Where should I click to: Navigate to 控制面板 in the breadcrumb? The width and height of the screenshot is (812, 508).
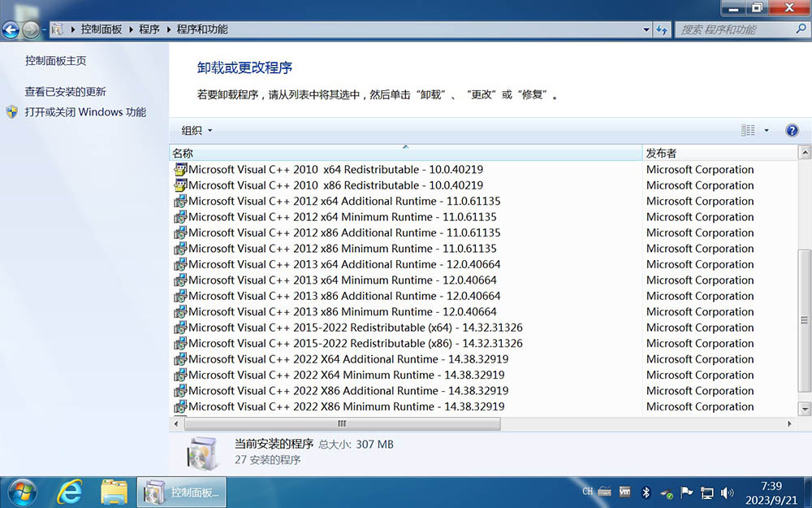coord(98,28)
